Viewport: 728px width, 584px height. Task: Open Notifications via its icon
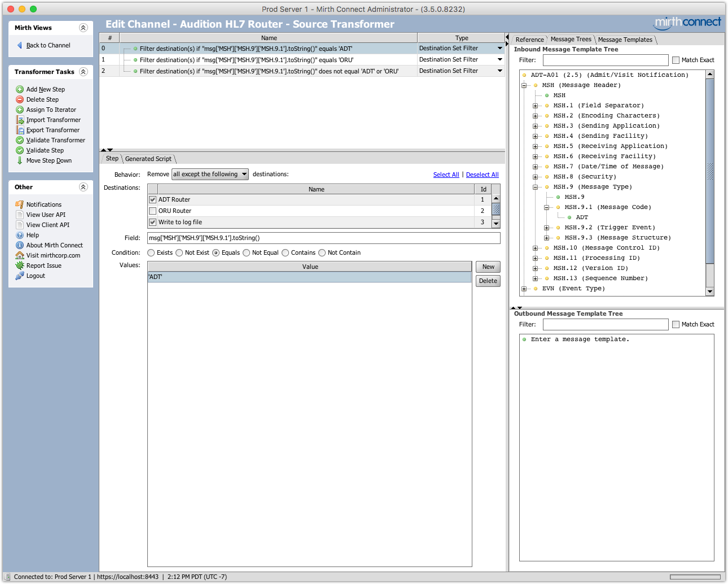(x=20, y=204)
